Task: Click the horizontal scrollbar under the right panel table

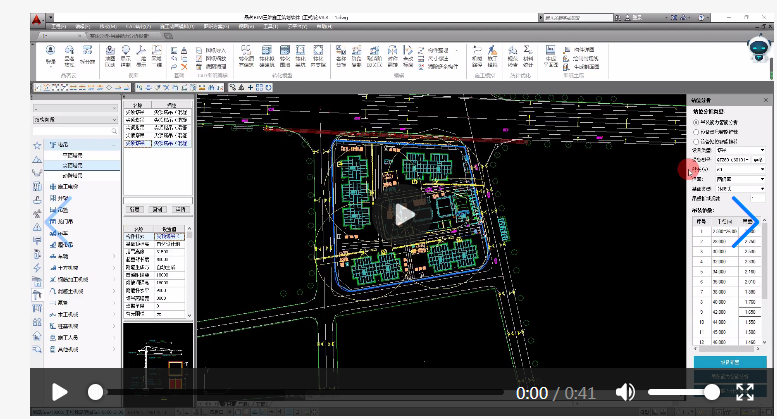Action: click(727, 349)
